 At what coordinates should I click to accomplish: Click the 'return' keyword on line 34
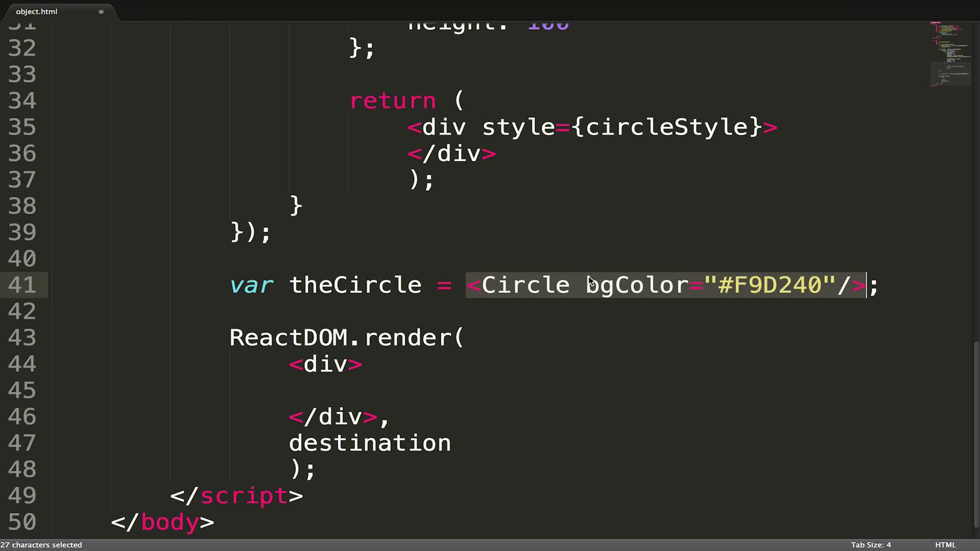click(393, 101)
